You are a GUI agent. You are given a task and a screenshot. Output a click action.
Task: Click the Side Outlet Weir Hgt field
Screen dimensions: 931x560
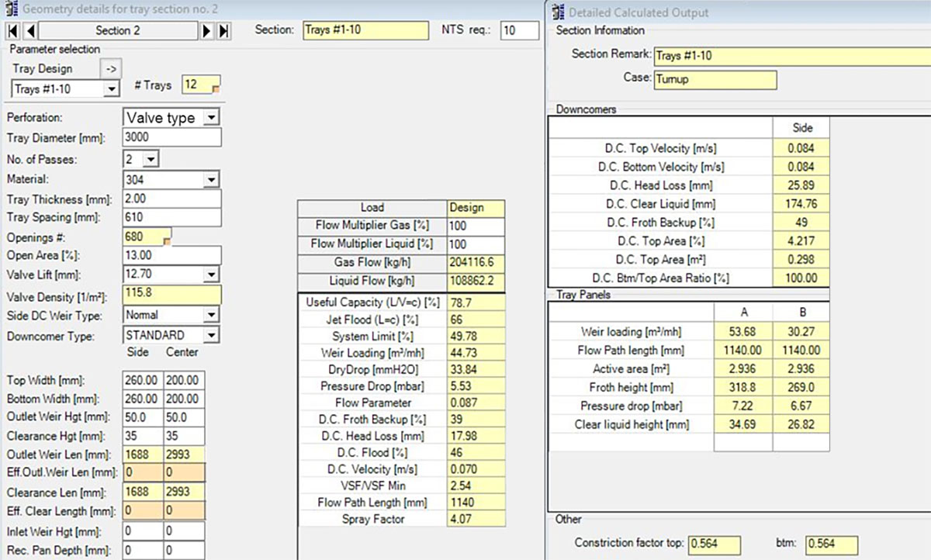coord(143,418)
